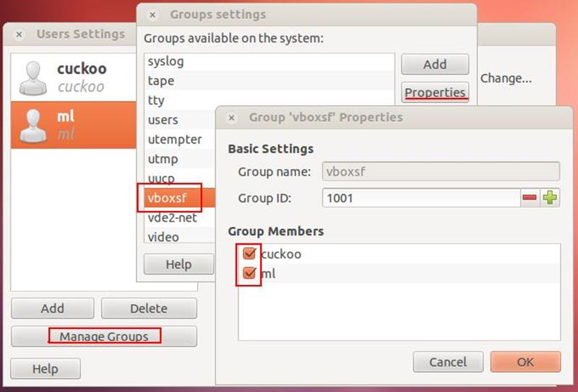The image size is (578, 392).
Task: Click Delete in Users Settings
Action: 149,308
